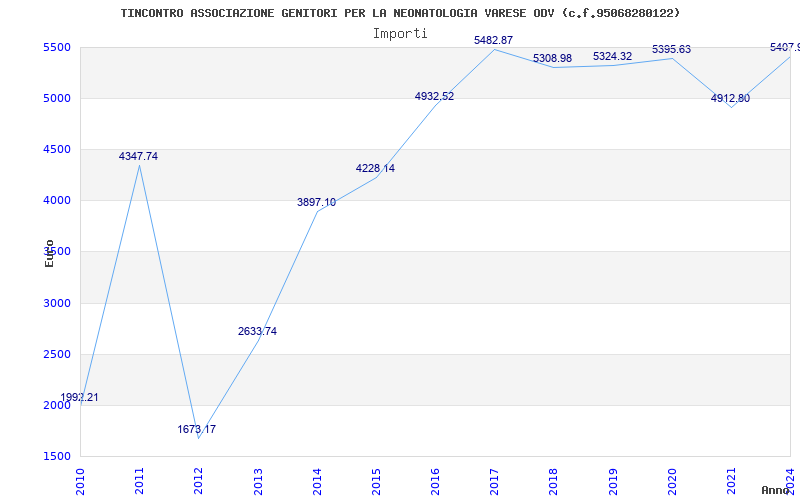Click the x-axis year label 2010
Image resolution: width=800 pixels, height=500 pixels.
point(80,481)
